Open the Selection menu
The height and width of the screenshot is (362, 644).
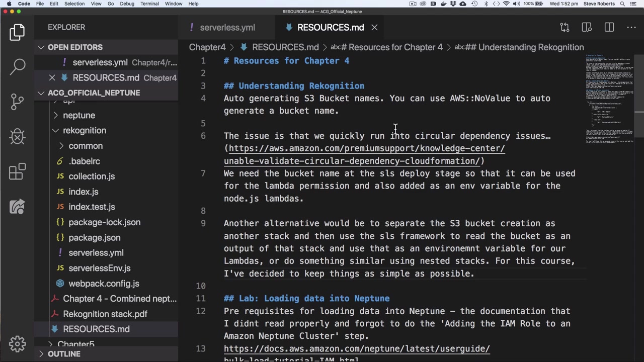74,4
